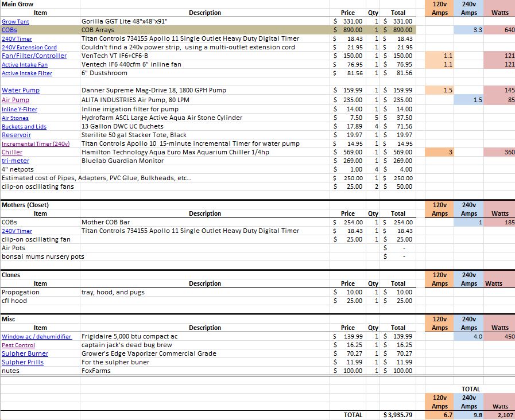Select the COBs price '890.00' cell
The width and height of the screenshot is (515, 420).
click(x=348, y=30)
